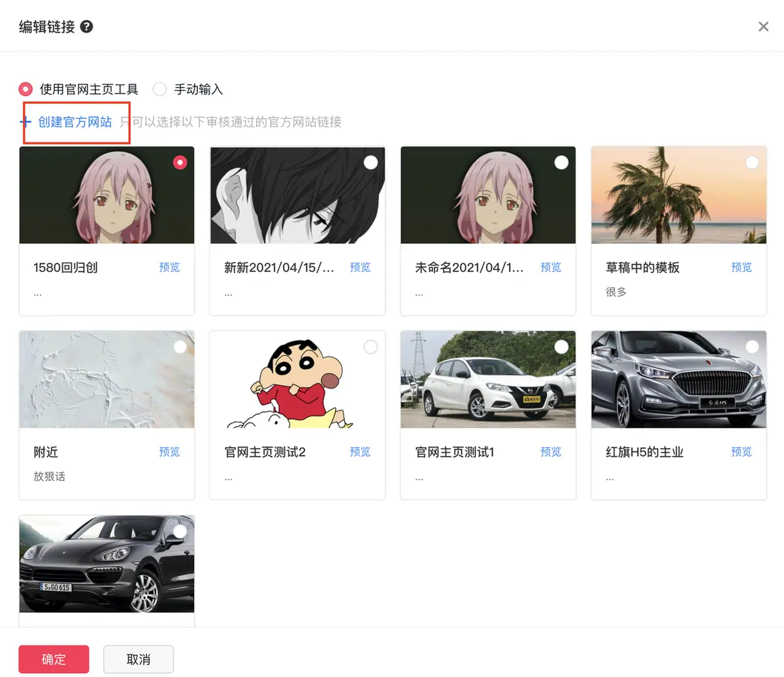Click the 放狠话 description text

click(50, 476)
